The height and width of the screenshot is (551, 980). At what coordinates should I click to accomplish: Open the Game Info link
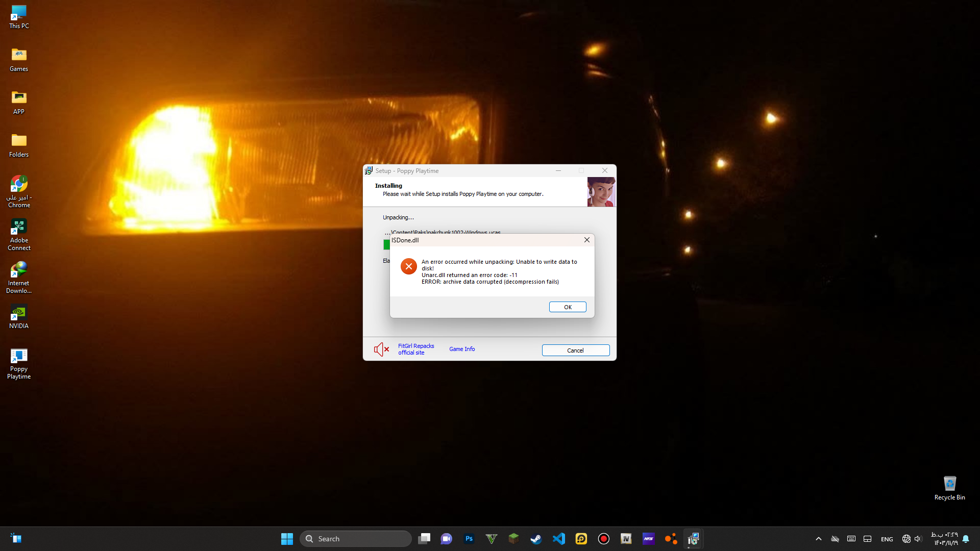(461, 349)
